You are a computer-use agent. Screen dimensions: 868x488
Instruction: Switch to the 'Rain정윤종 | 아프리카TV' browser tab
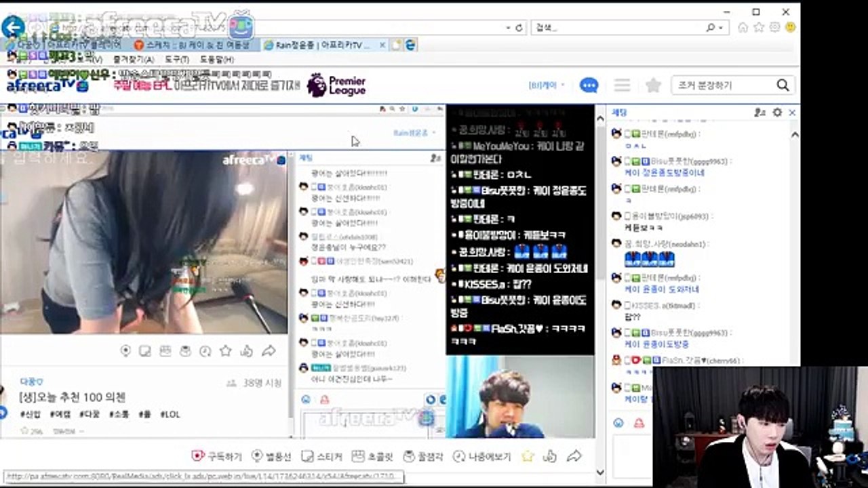click(324, 45)
